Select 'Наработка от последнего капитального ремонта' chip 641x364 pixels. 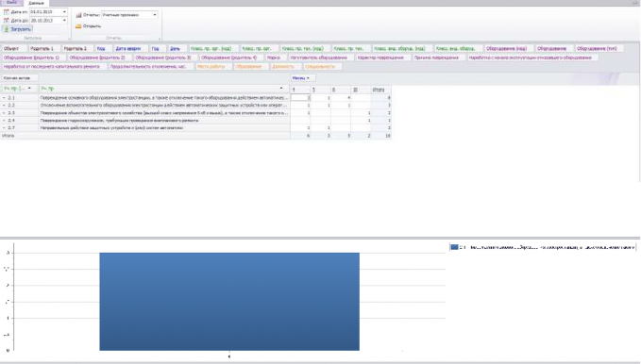pos(54,67)
